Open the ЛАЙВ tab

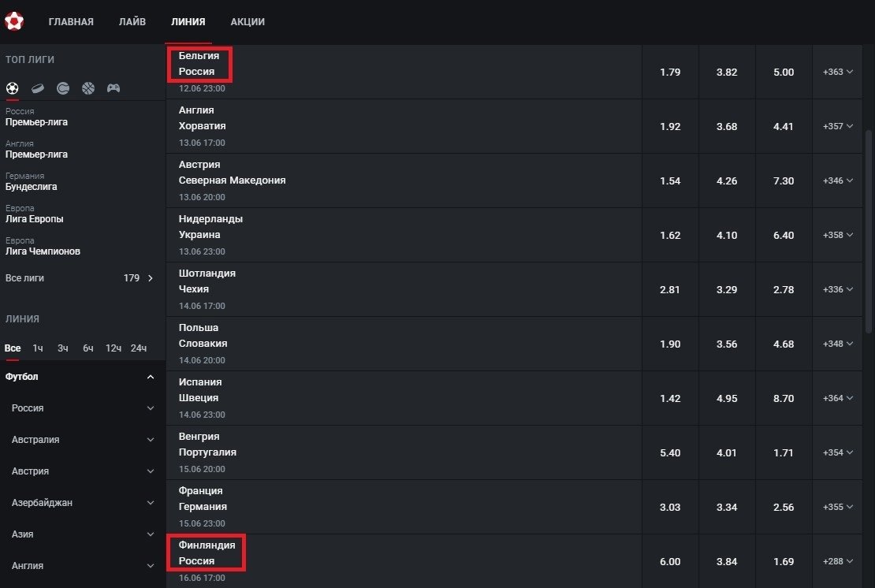click(132, 22)
